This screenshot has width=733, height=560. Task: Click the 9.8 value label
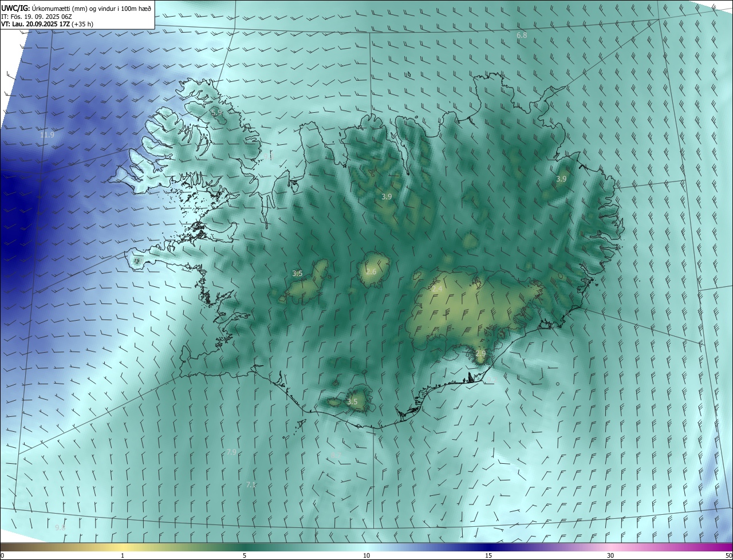point(60,527)
